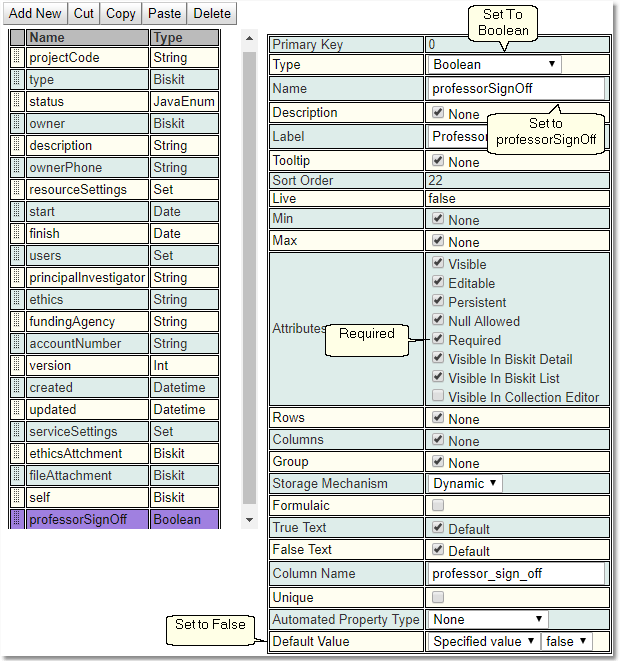The width and height of the screenshot is (620, 663).
Task: Toggle the Required attribute checkbox
Action: [438, 340]
